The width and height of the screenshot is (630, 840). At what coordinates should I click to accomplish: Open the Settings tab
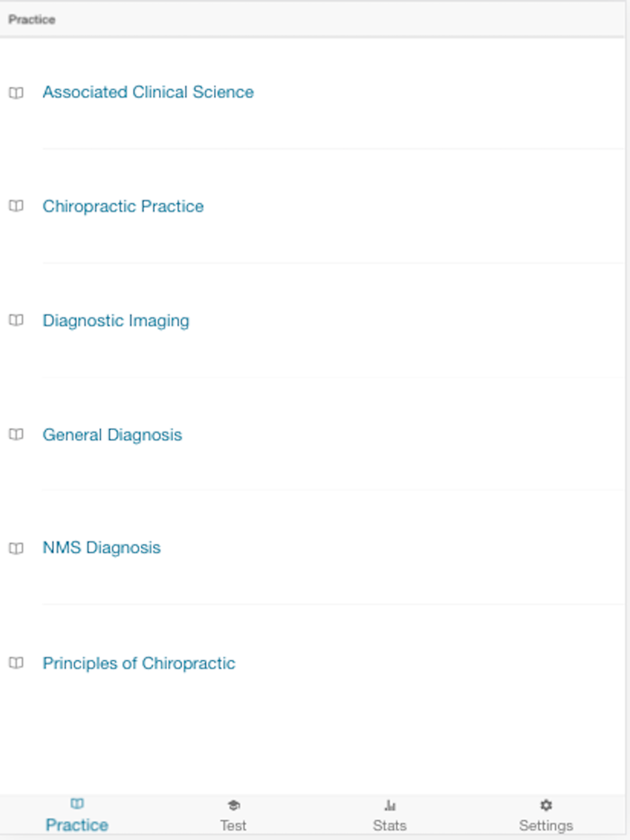pyautogui.click(x=546, y=814)
